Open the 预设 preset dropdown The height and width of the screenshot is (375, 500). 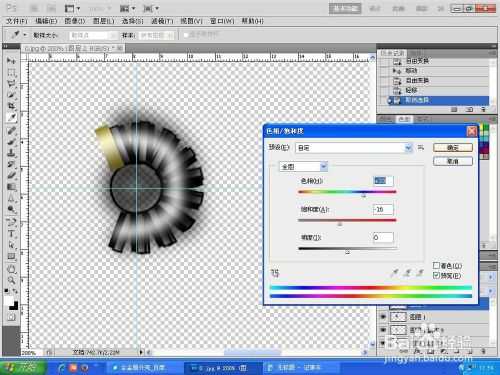[354, 148]
